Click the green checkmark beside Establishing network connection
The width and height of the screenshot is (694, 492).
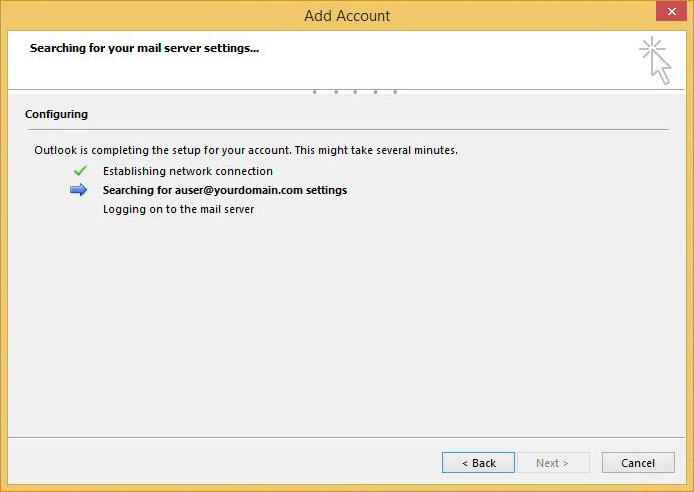[x=80, y=170]
